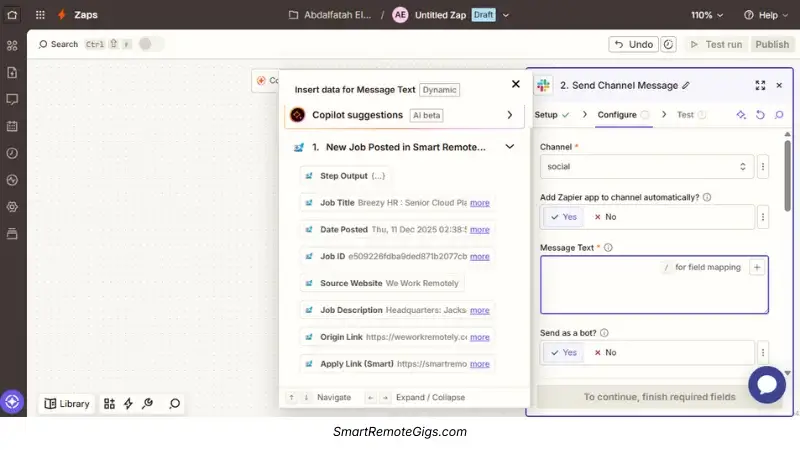The image size is (800, 450).
Task: Open the sidebar calendar icon
Action: (12, 126)
